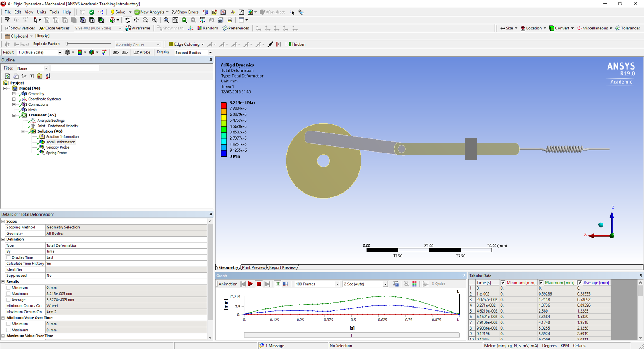Click the red maximum legend color

point(224,105)
